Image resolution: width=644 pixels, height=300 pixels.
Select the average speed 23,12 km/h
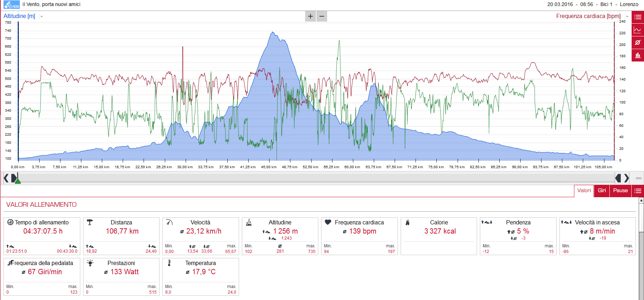click(x=204, y=231)
